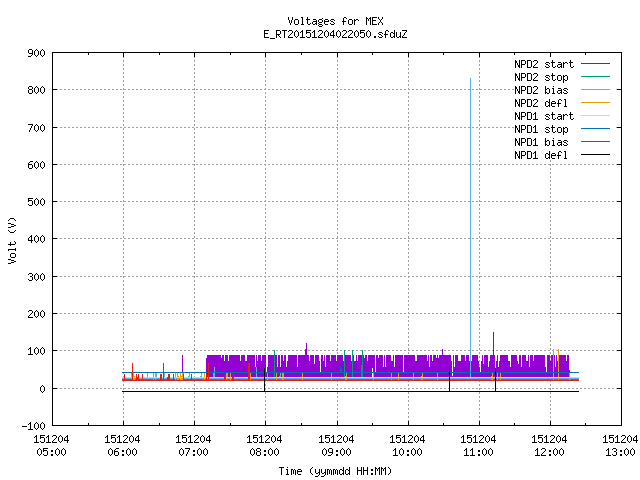Click the 600 y-axis tick label
The height and width of the screenshot is (480, 640).
point(36,165)
